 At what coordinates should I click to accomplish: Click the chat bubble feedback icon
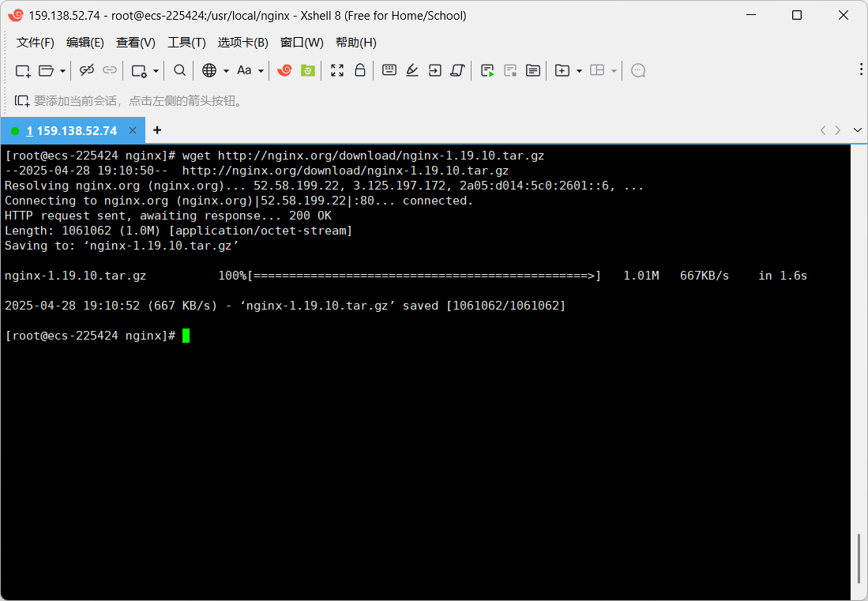click(x=638, y=70)
